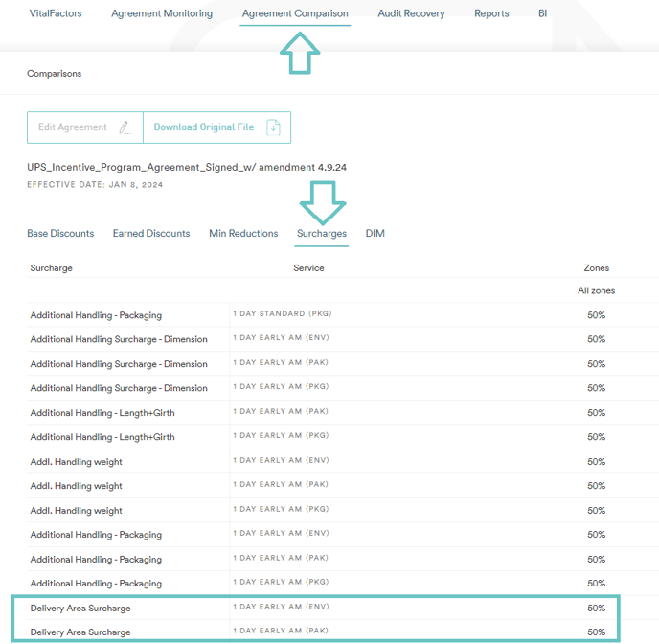This screenshot has width=659, height=644.
Task: Open Audit Recovery section
Action: (411, 13)
